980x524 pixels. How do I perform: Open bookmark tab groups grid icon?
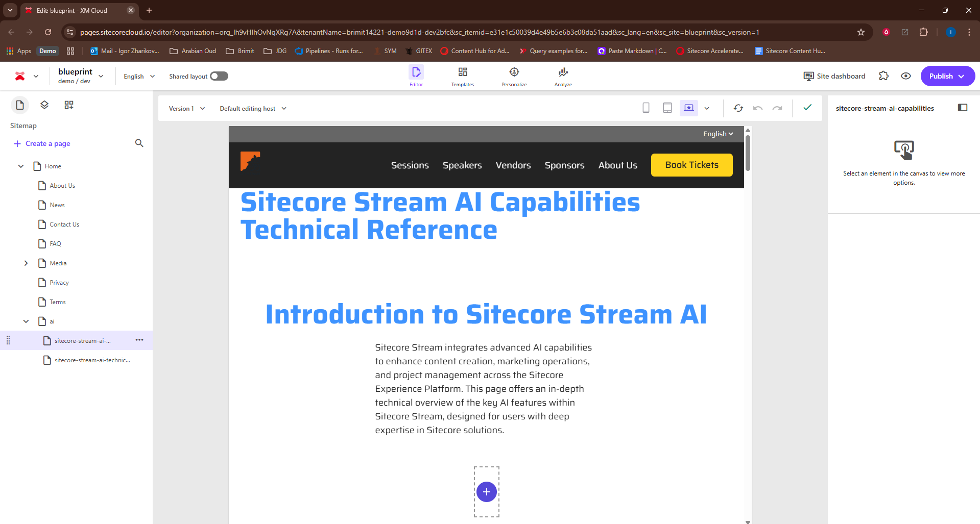click(x=70, y=51)
